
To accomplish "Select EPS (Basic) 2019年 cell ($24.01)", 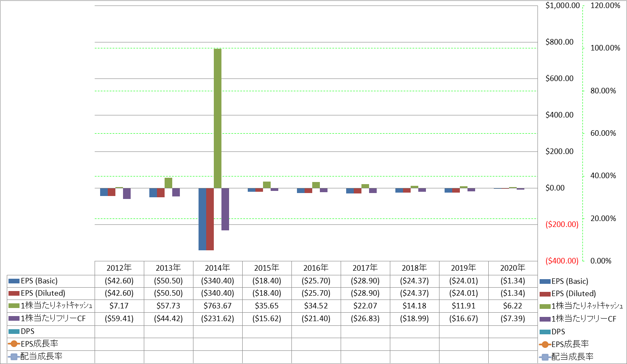I will 464,281.
